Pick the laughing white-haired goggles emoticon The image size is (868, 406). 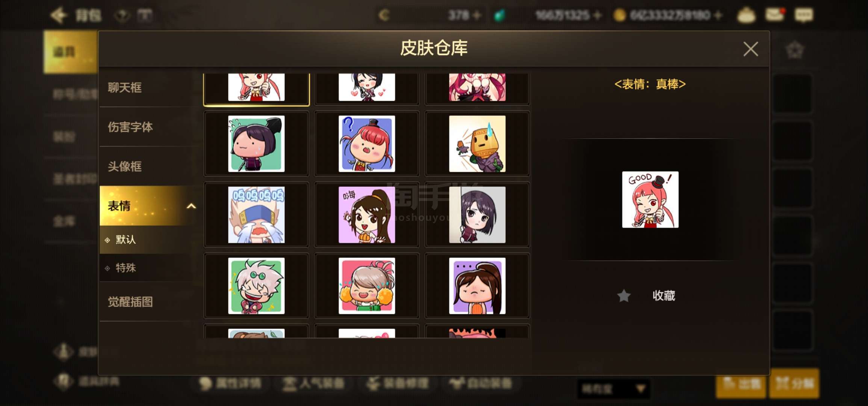pyautogui.click(x=256, y=286)
